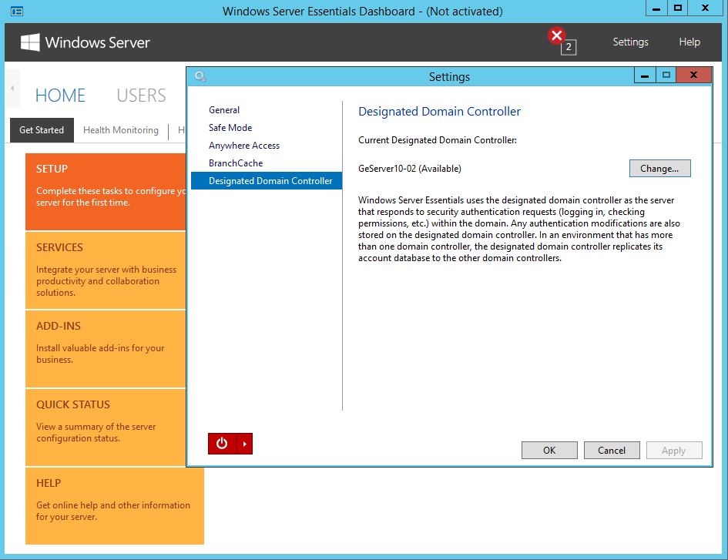Open BranchCache settings page
Image resolution: width=728 pixels, height=560 pixels.
236,163
